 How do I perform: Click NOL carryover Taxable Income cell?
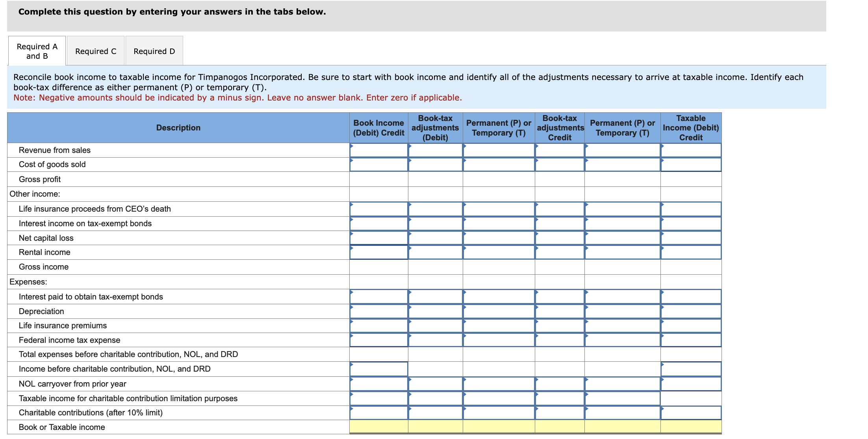(690, 383)
